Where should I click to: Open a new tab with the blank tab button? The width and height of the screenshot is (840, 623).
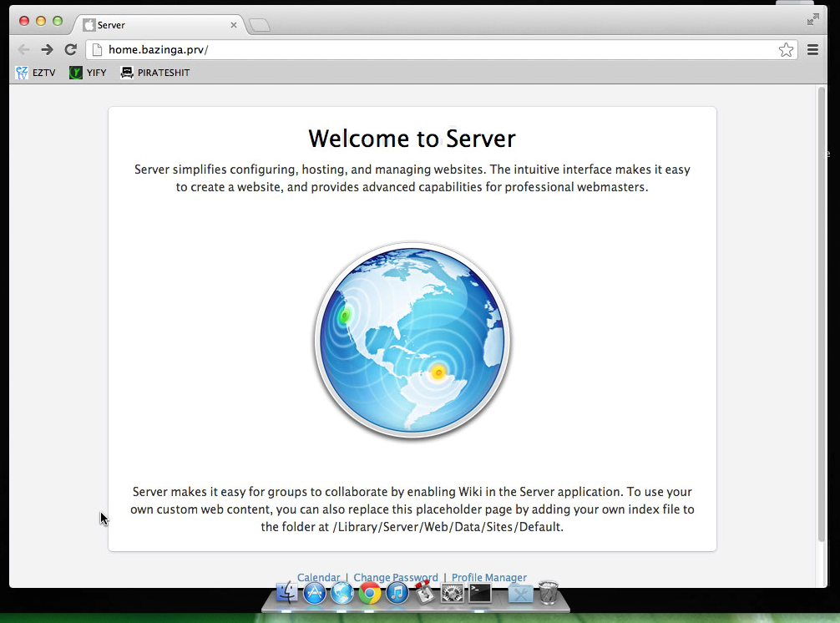click(260, 25)
